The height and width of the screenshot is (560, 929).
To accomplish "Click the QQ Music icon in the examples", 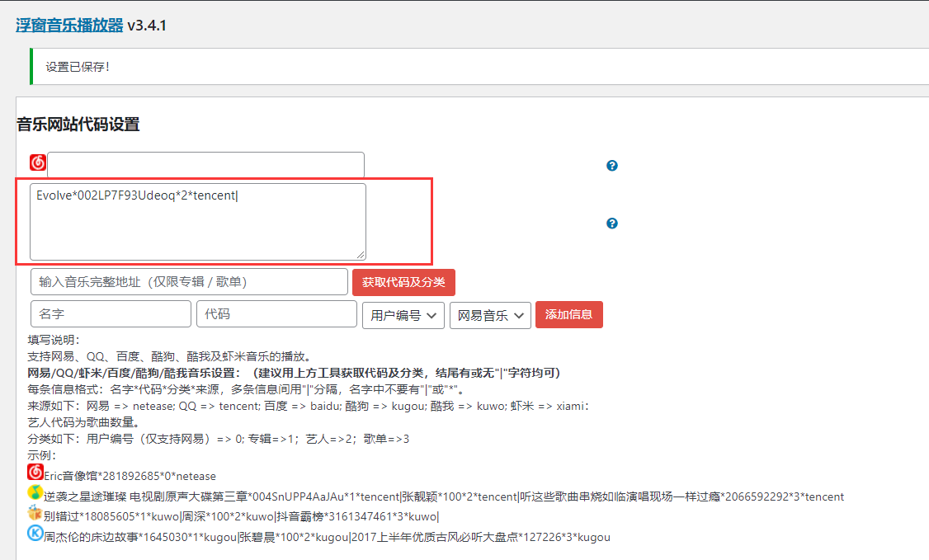I will (35, 494).
